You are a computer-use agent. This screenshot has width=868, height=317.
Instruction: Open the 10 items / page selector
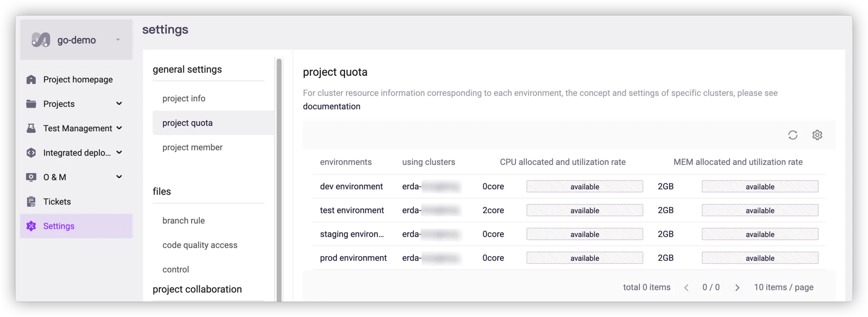tap(784, 287)
